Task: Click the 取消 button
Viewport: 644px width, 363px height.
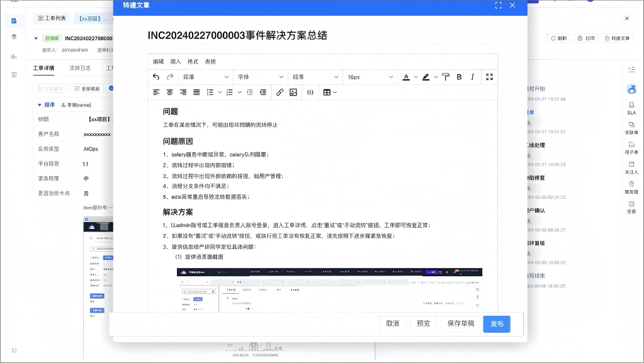Action: pyautogui.click(x=393, y=323)
